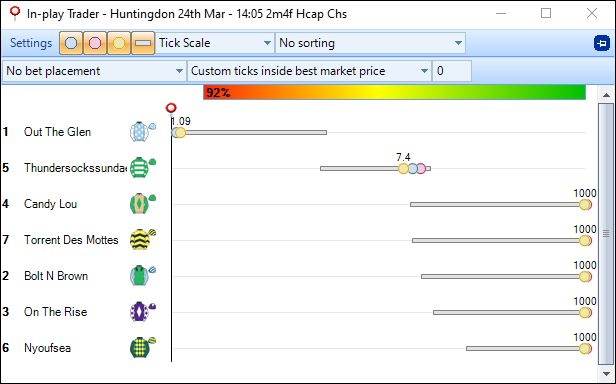Toggle the yellow circle marker button
This screenshot has height=384, width=616.
[x=119, y=43]
